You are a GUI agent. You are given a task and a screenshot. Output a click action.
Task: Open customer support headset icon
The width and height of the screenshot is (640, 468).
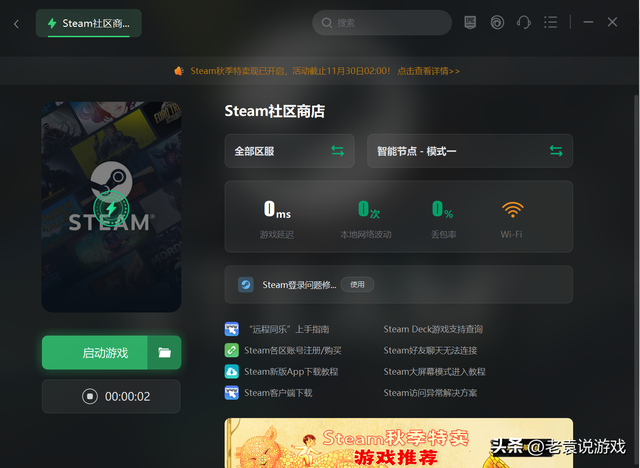pos(524,22)
